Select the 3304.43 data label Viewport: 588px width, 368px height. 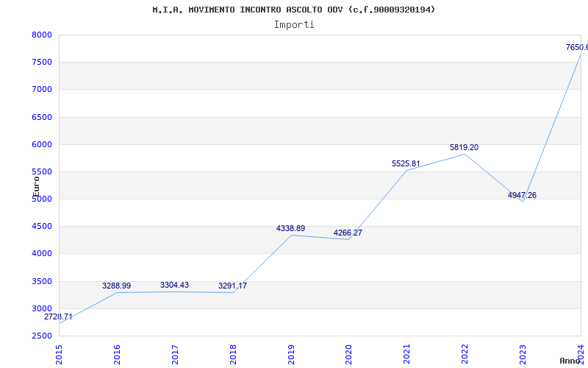[x=174, y=285]
